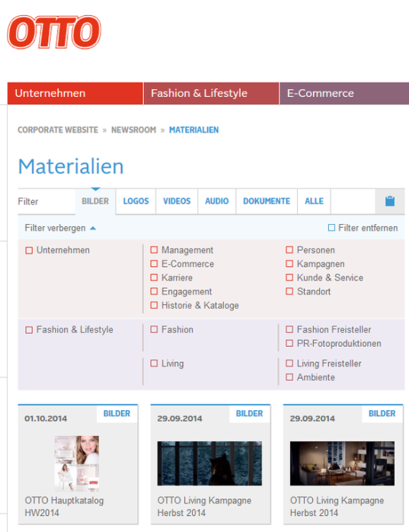Click the OTTO Hauptkatalog HW2014 title
409x532 pixels.
click(x=64, y=507)
